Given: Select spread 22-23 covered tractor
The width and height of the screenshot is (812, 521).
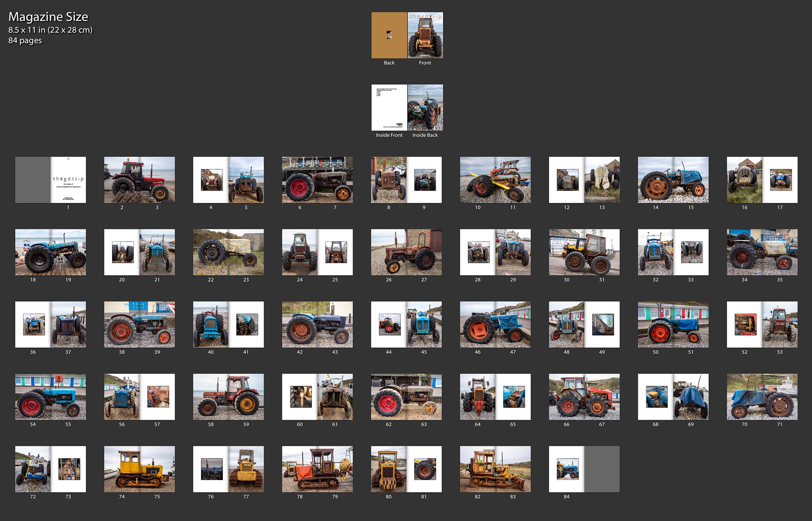Looking at the screenshot, I should click(228, 252).
